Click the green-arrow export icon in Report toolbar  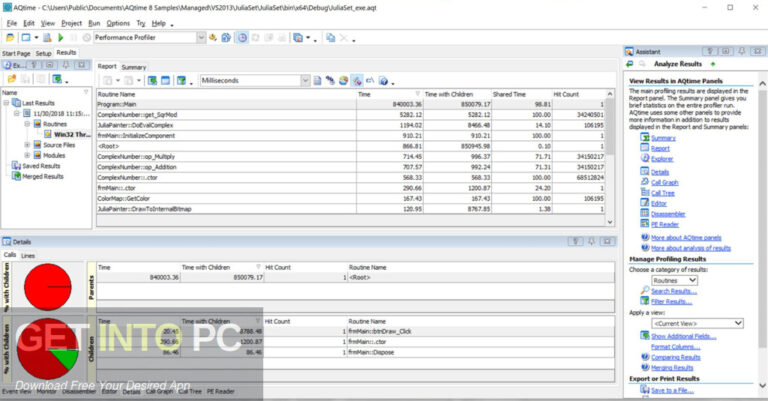pos(152,80)
